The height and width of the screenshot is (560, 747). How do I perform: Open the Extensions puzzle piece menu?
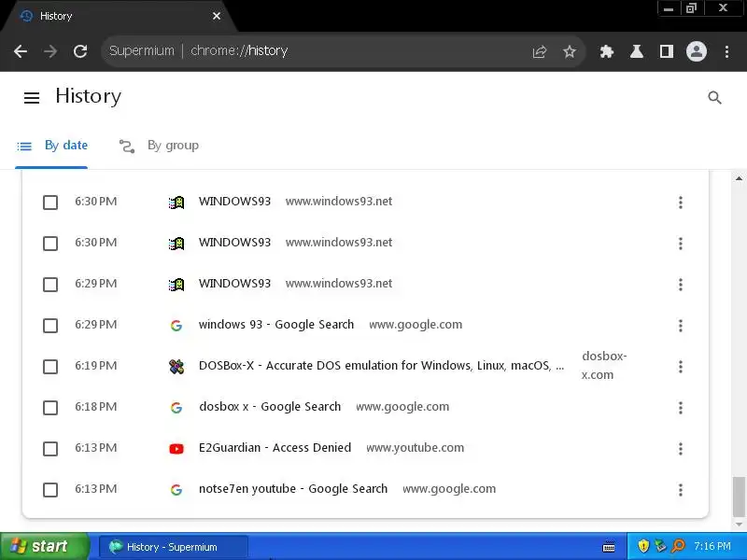[x=606, y=51]
